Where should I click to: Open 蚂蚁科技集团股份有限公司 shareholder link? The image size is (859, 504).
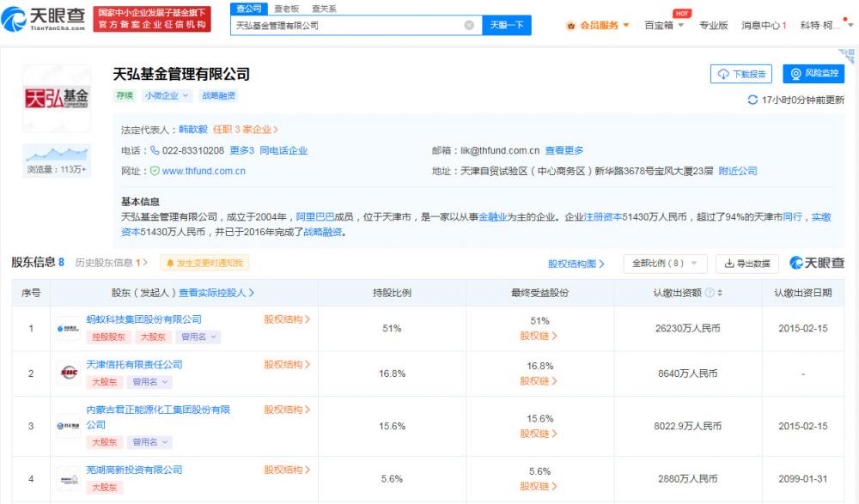(x=143, y=319)
